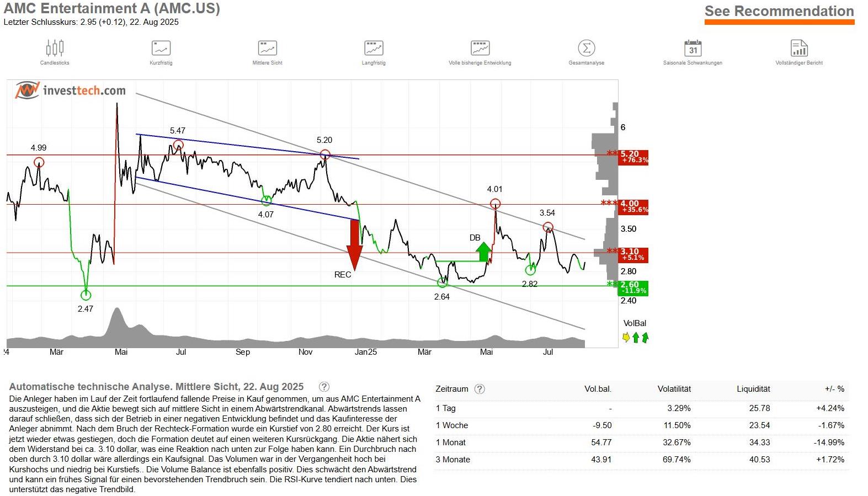Image resolution: width=868 pixels, height=496 pixels.
Task: Click the Jan25 axis label
Action: tap(365, 352)
